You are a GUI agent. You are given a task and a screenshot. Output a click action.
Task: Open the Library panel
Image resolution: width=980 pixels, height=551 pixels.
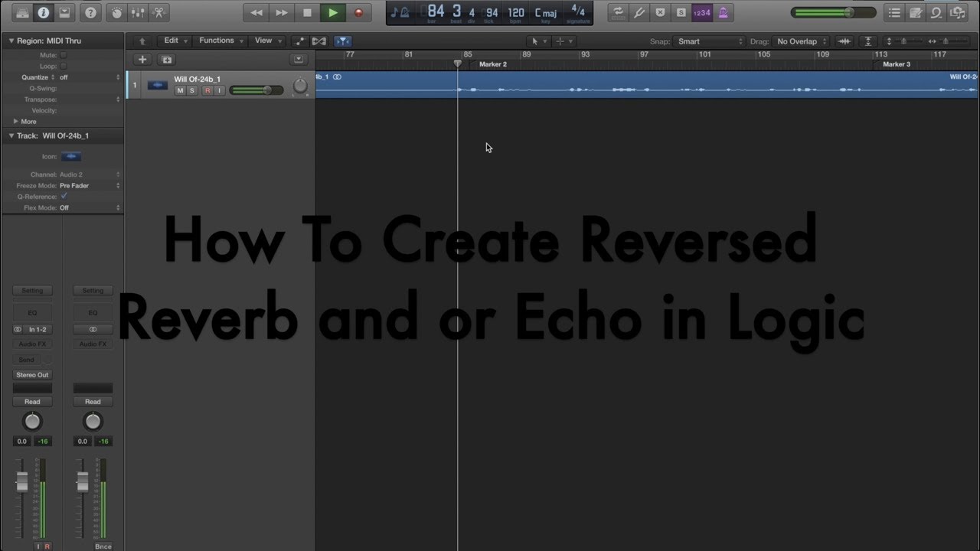pos(22,12)
